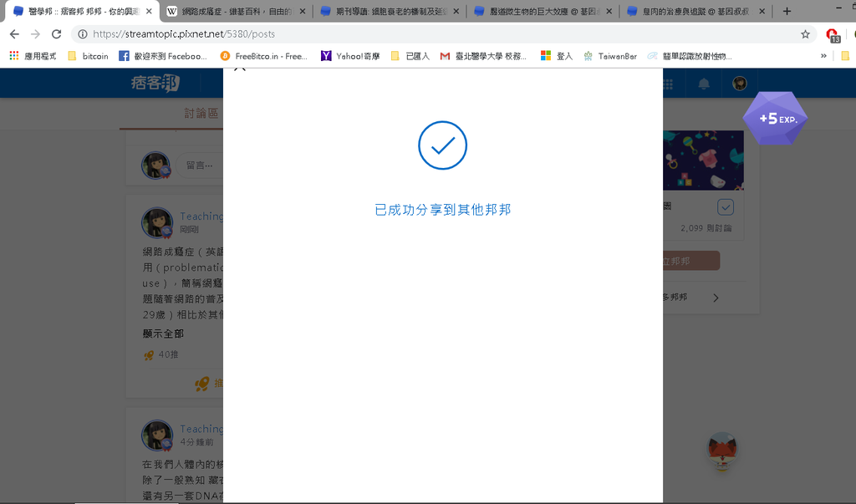Click the 留言 comment input field
The image size is (856, 504).
pyautogui.click(x=199, y=165)
